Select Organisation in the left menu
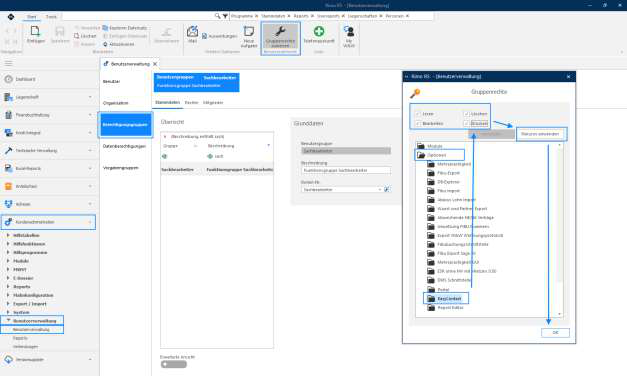This screenshot has width=627, height=376. (116, 103)
